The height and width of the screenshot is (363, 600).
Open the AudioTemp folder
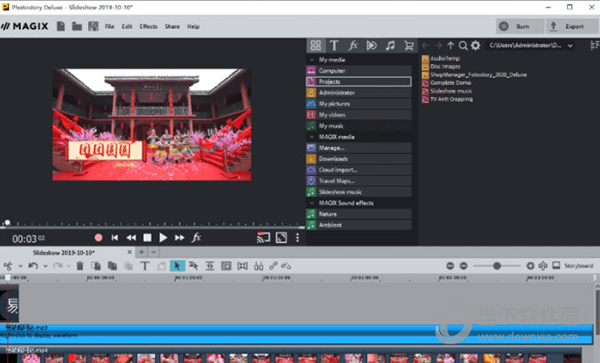tap(441, 58)
